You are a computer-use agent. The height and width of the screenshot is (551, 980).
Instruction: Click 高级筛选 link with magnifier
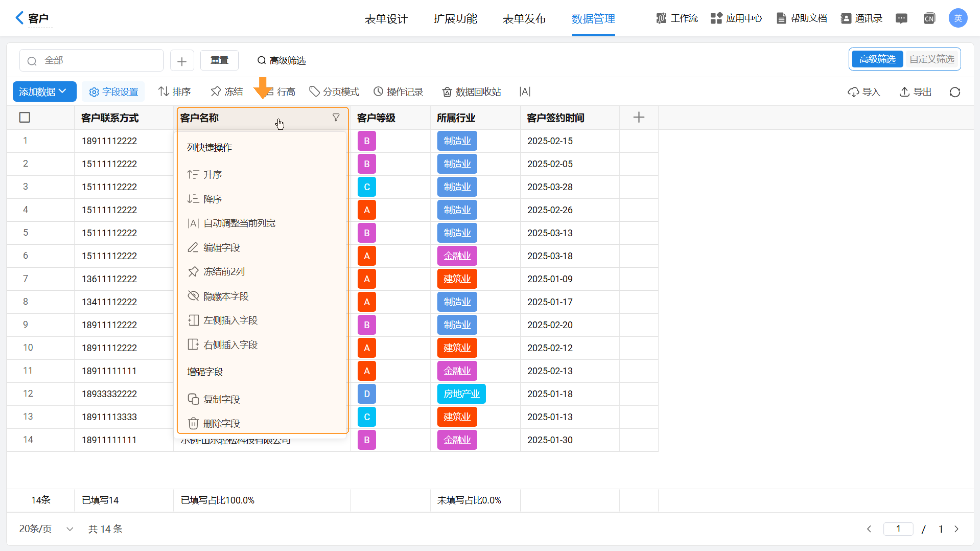(281, 61)
